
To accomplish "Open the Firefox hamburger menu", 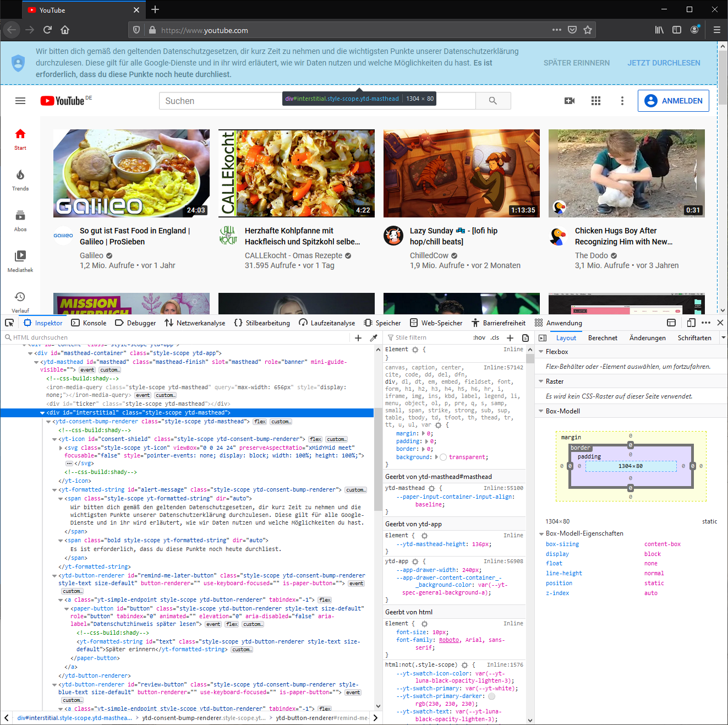I will [717, 30].
